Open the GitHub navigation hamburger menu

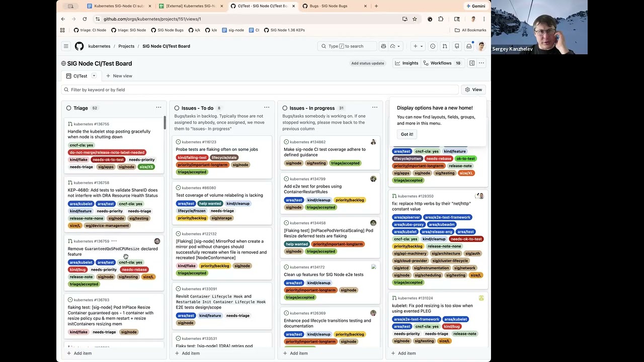point(66,46)
